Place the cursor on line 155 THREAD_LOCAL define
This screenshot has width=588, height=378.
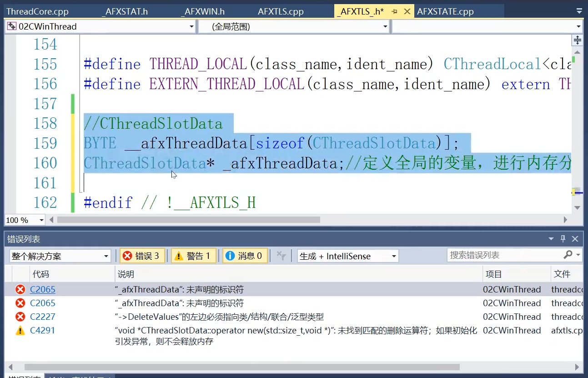pyautogui.click(x=327, y=64)
